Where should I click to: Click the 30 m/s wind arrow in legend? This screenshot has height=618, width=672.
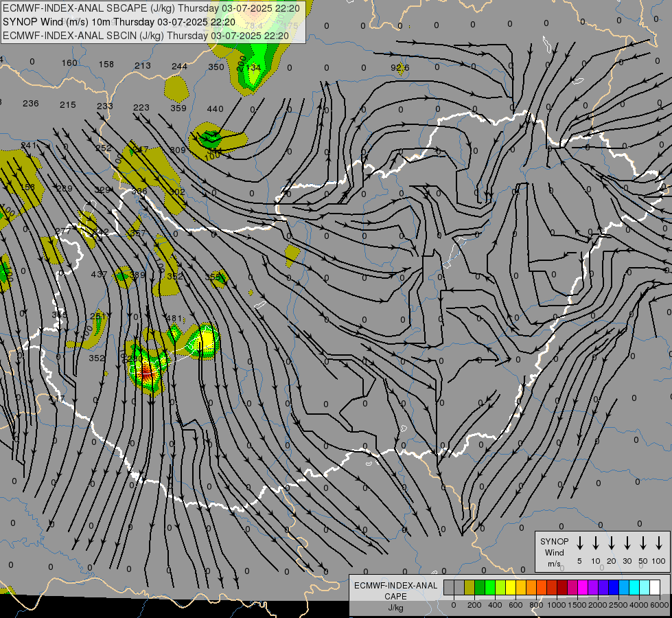pos(627,543)
